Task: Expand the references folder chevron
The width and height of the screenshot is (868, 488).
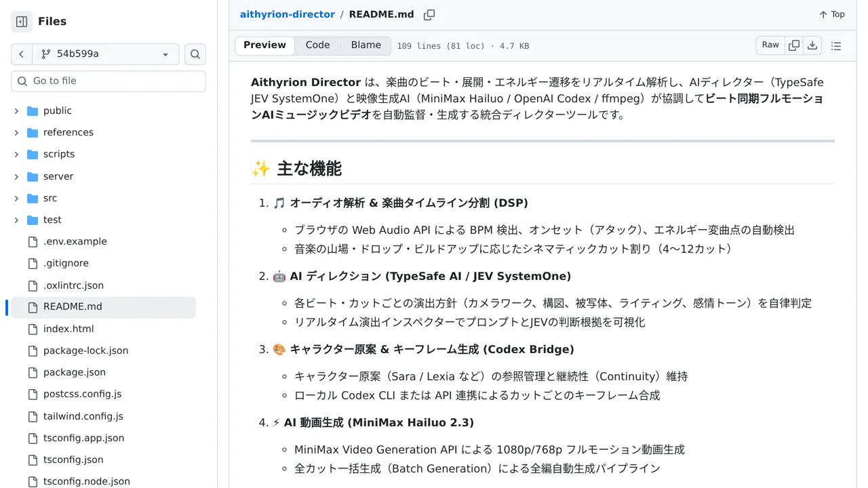Action: click(x=16, y=133)
